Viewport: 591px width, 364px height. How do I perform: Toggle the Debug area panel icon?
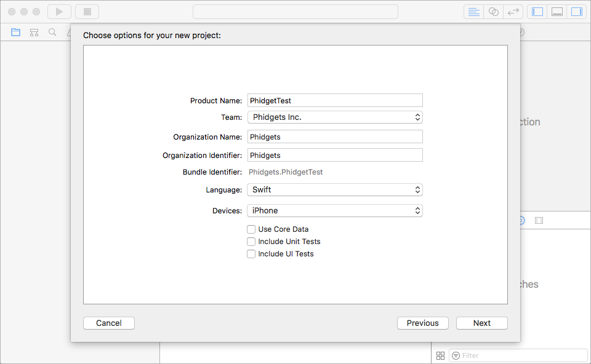(557, 12)
